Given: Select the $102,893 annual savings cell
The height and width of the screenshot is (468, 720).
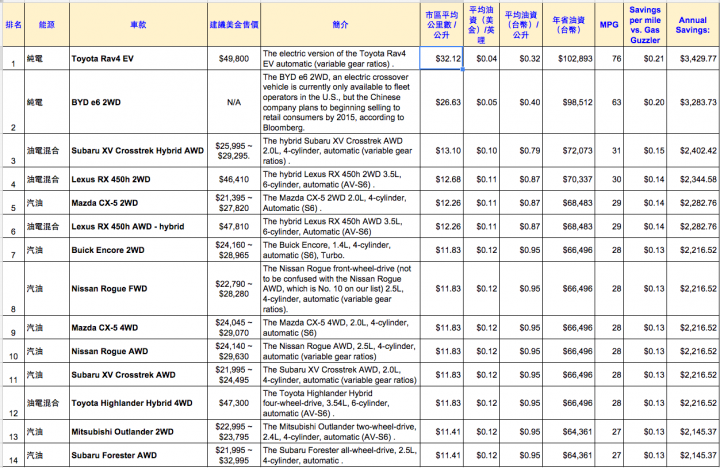Looking at the screenshot, I should pos(568,58).
